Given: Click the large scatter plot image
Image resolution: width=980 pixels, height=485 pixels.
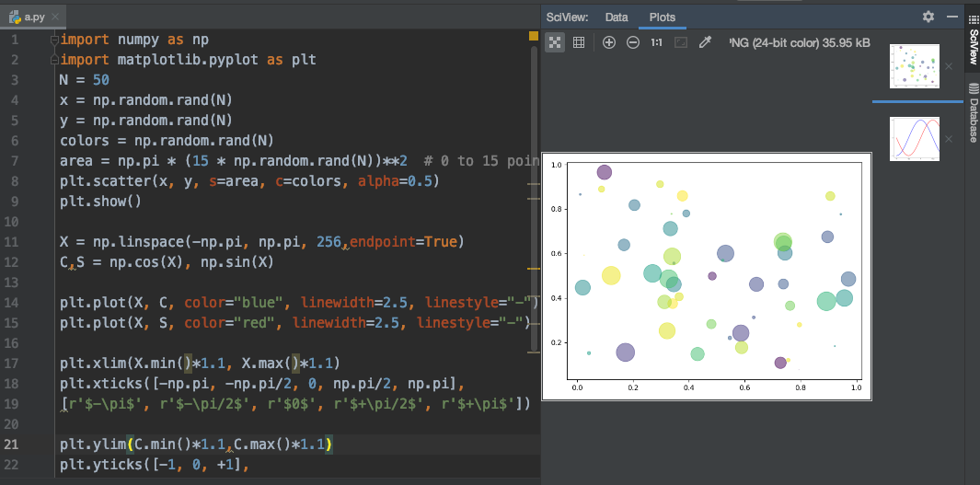Looking at the screenshot, I should pos(707,276).
